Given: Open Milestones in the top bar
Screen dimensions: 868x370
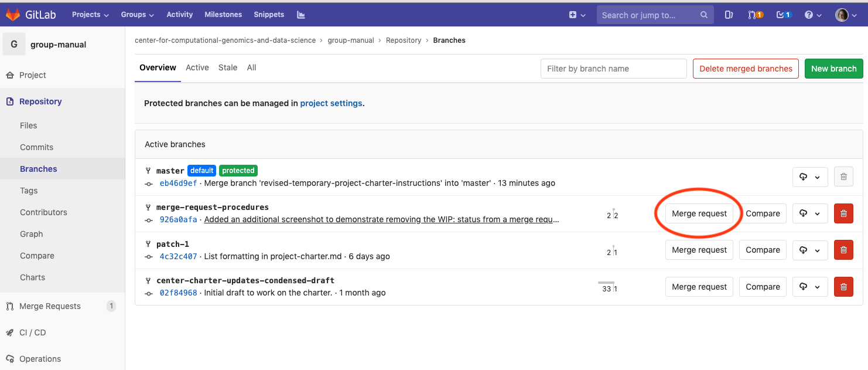Looking at the screenshot, I should click(223, 15).
